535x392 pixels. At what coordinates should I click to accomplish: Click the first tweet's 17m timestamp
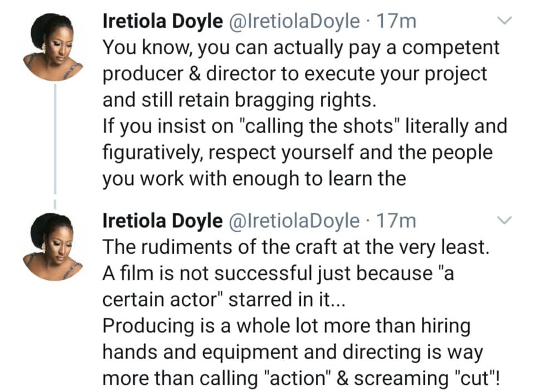point(396,22)
